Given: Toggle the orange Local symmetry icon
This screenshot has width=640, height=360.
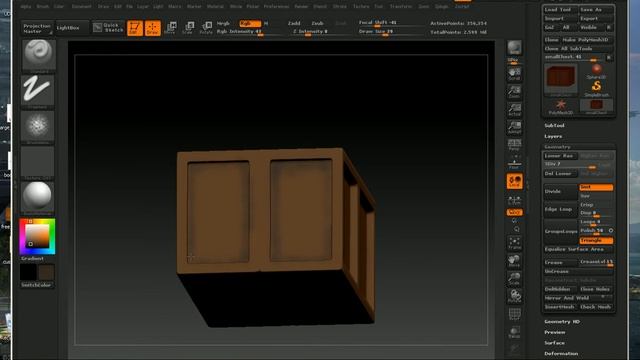Looking at the screenshot, I should pyautogui.click(x=514, y=181).
